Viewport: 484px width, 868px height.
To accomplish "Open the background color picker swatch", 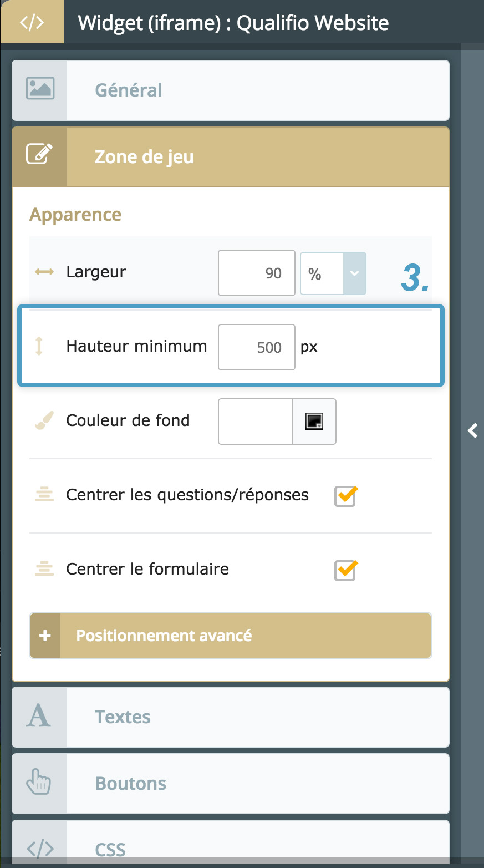I will pos(314,422).
